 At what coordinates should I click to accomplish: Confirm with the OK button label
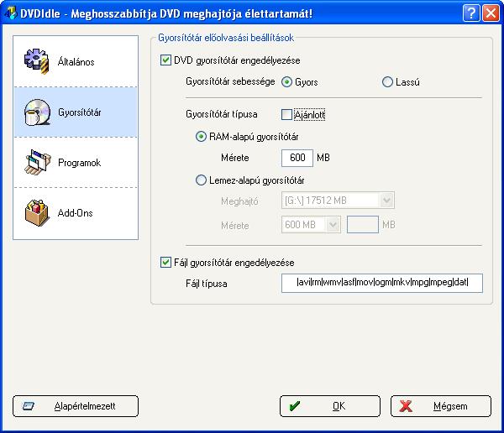339,406
